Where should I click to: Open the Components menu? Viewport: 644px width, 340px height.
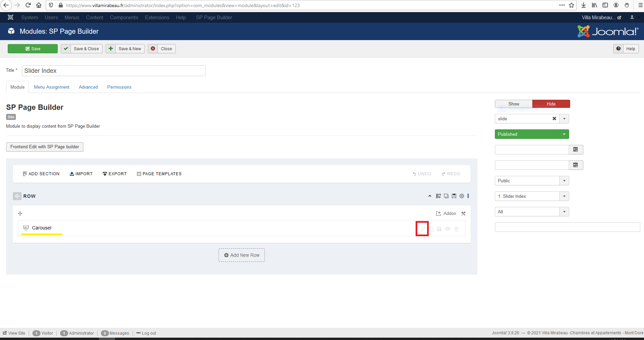pyautogui.click(x=124, y=18)
